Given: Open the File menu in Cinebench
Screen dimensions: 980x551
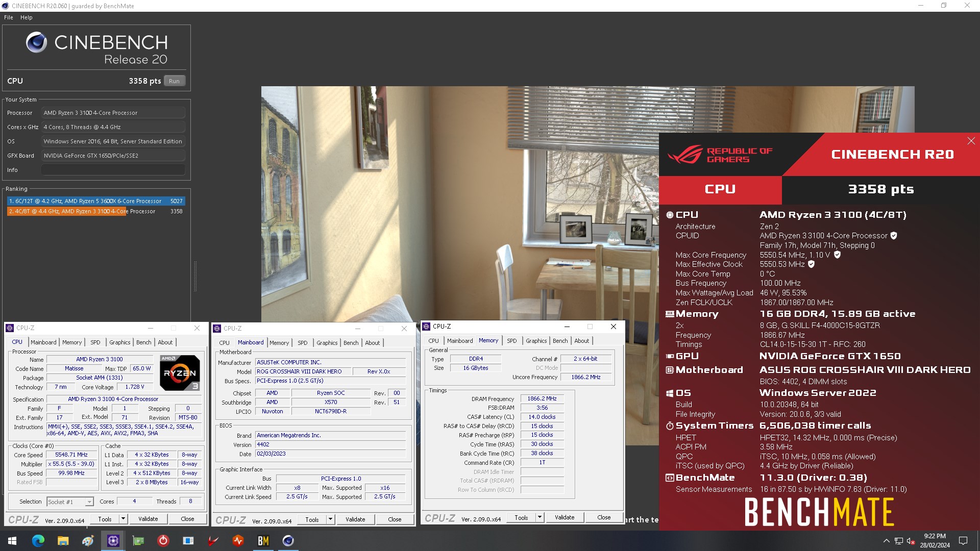Looking at the screenshot, I should pos(9,17).
